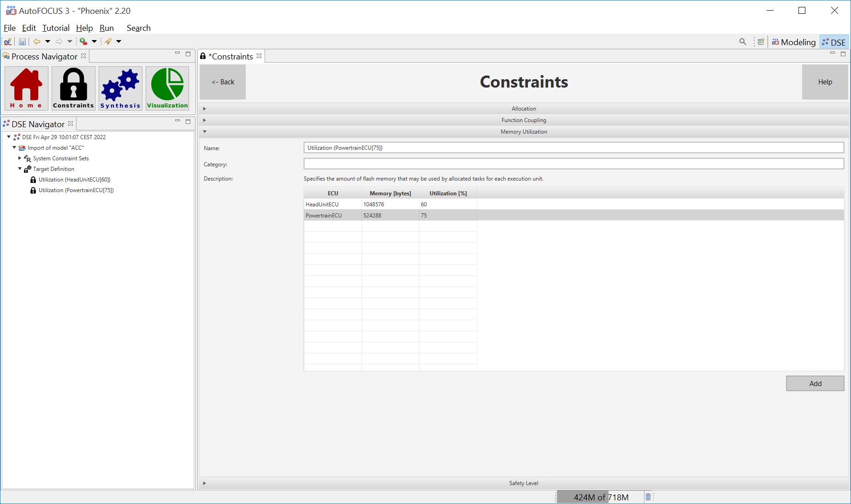
Task: Open the Forward history dropdown arrow
Action: (70, 41)
